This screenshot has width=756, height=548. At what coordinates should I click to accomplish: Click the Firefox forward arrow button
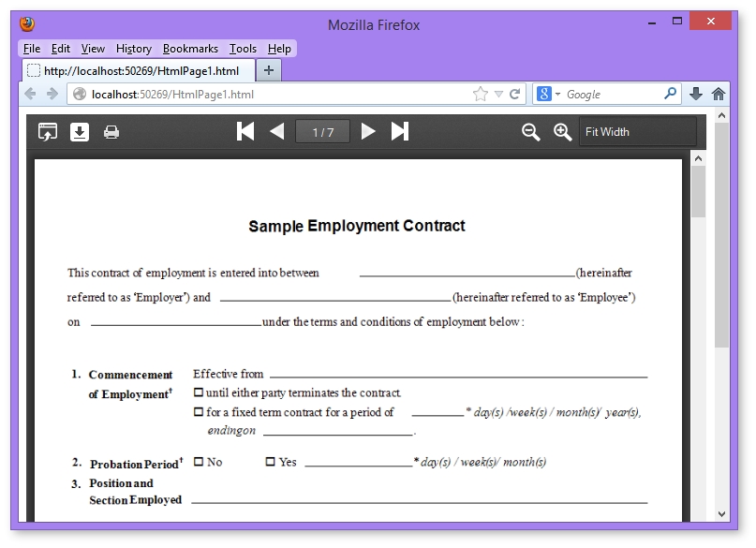point(52,94)
